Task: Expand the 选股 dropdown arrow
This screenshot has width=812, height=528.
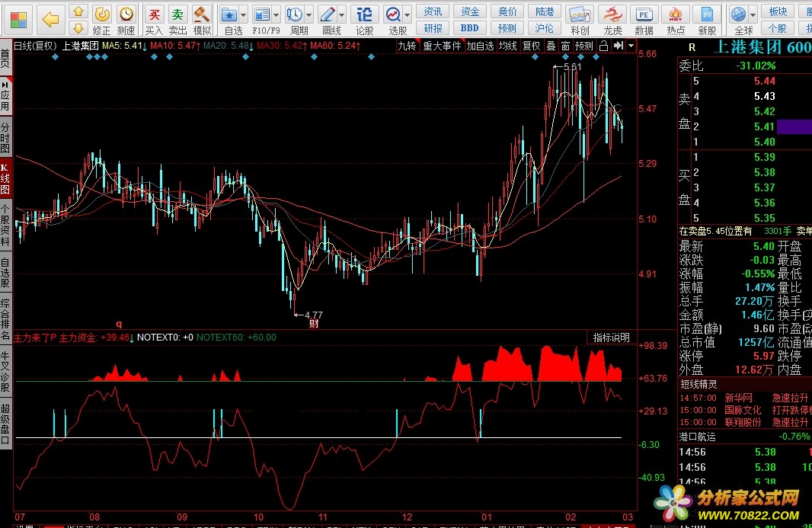Action: pyautogui.click(x=408, y=15)
